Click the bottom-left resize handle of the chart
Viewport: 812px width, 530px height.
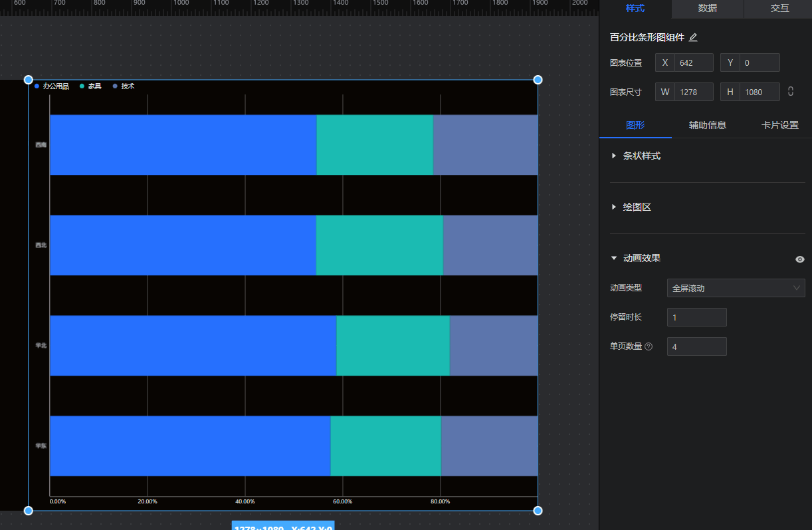[x=29, y=510]
